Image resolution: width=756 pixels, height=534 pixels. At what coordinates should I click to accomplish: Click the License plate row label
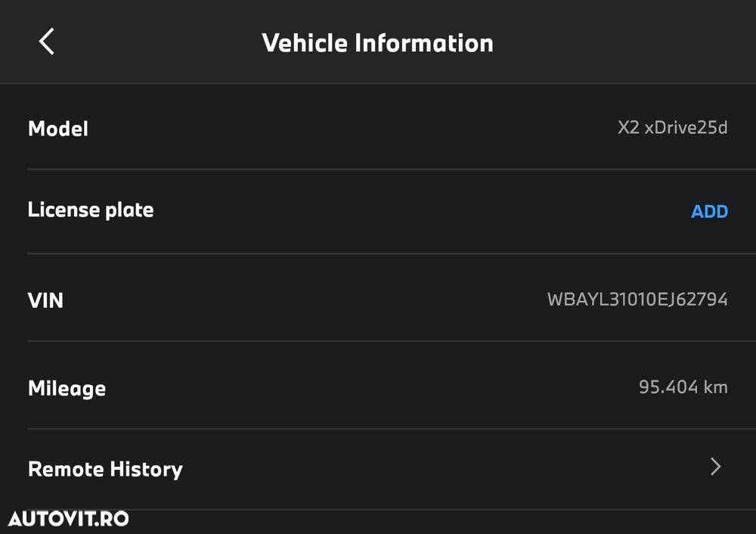pos(91,210)
